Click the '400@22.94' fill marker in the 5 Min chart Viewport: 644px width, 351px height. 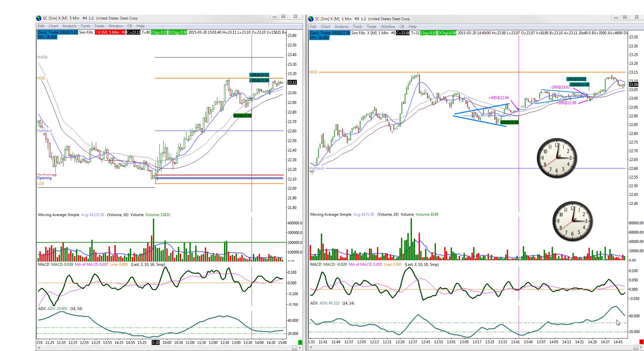242,116
